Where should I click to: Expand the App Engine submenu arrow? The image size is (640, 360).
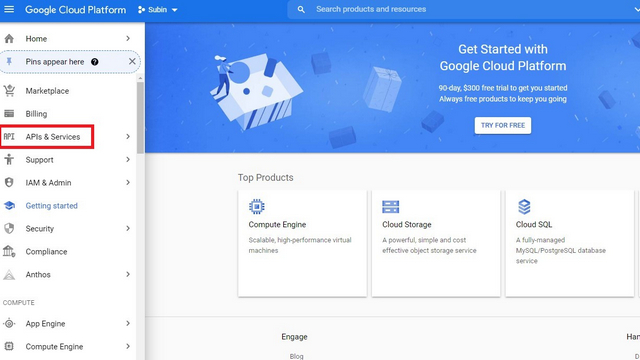point(128,323)
